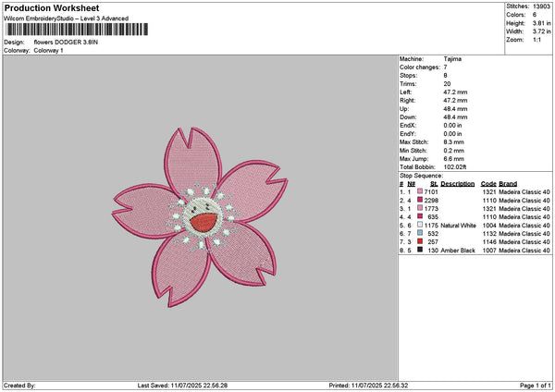Click the pink 7101 thread color swatch

[x=420, y=191]
